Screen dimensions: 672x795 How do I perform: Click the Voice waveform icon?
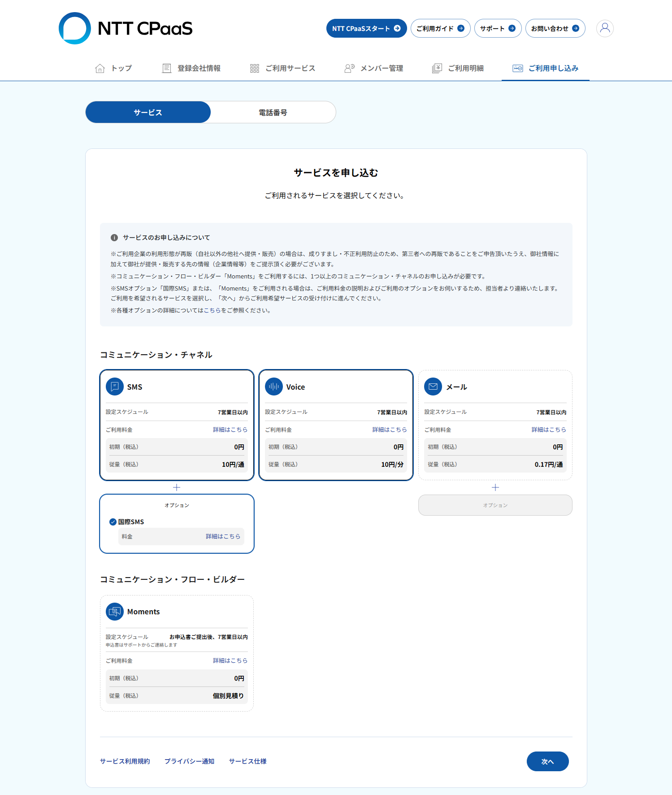pos(274,387)
